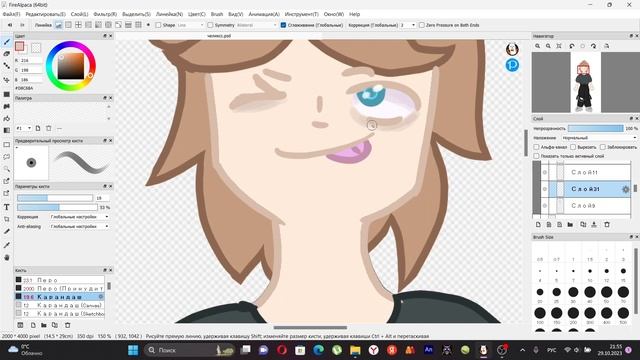Delete brush with trash icon in brush list
Image resolution: width=640 pixels, height=360 pixels.
(67, 325)
